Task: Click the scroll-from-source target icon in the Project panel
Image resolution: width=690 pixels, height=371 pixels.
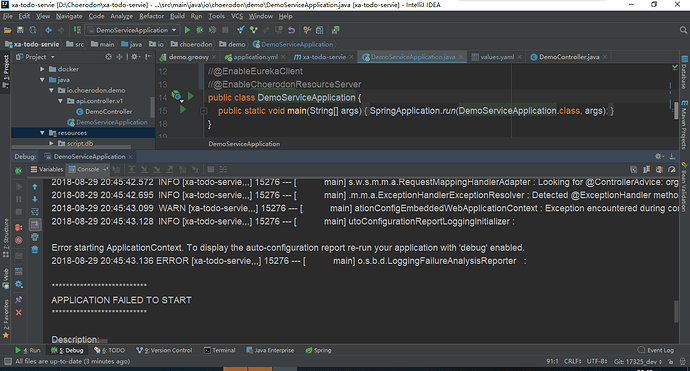Action: click(109, 57)
